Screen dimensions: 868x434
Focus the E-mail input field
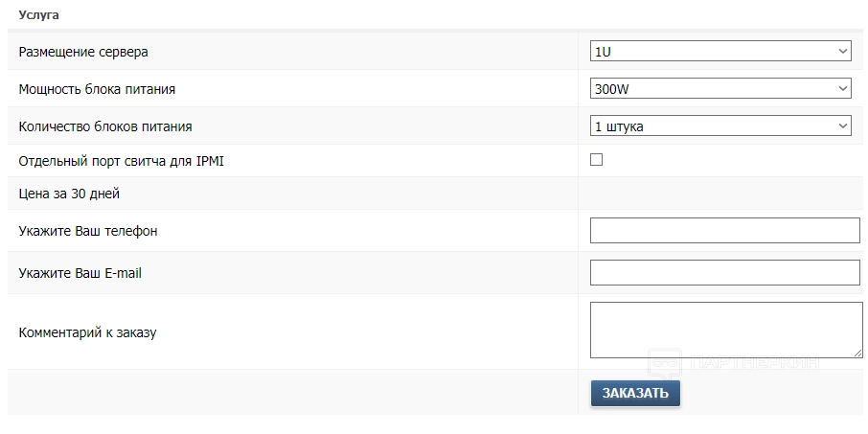724,273
